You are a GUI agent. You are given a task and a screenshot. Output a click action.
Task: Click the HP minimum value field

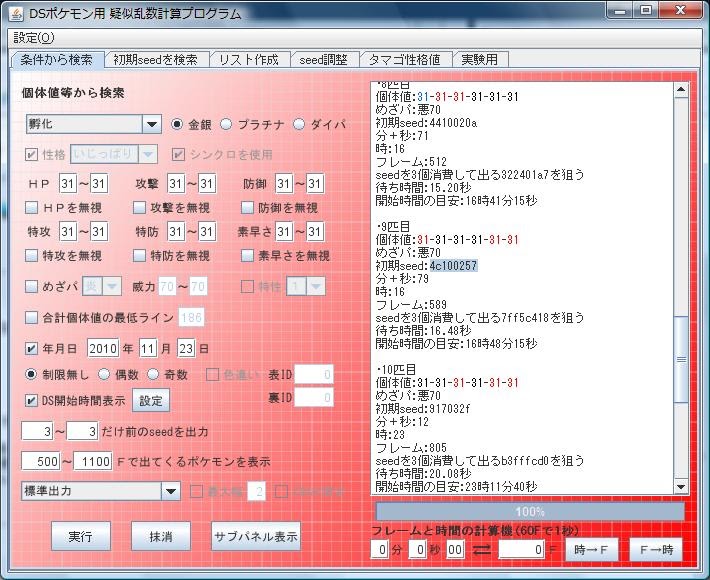[x=67, y=183]
